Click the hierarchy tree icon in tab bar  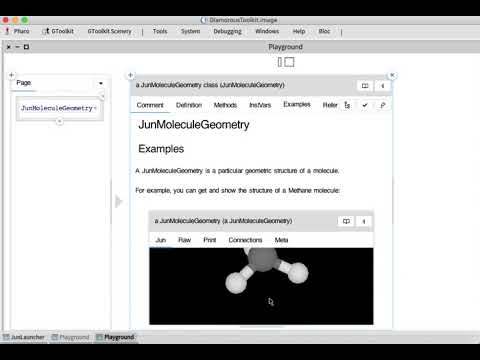[347, 105]
